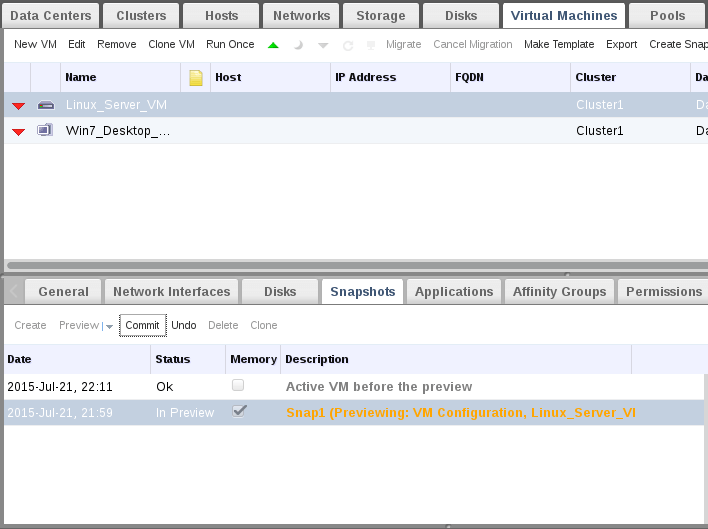The image size is (708, 529).
Task: Commit the previewed snapshot
Action: 142,325
